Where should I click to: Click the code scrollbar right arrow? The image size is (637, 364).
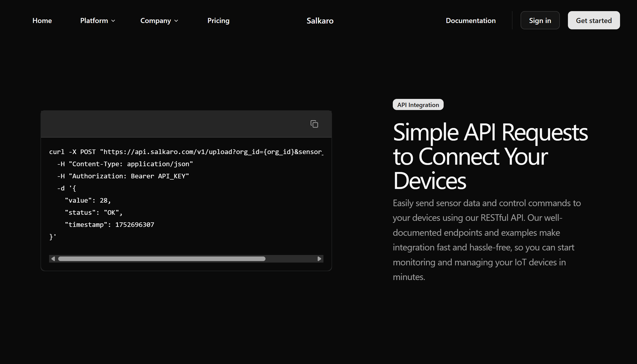click(319, 259)
